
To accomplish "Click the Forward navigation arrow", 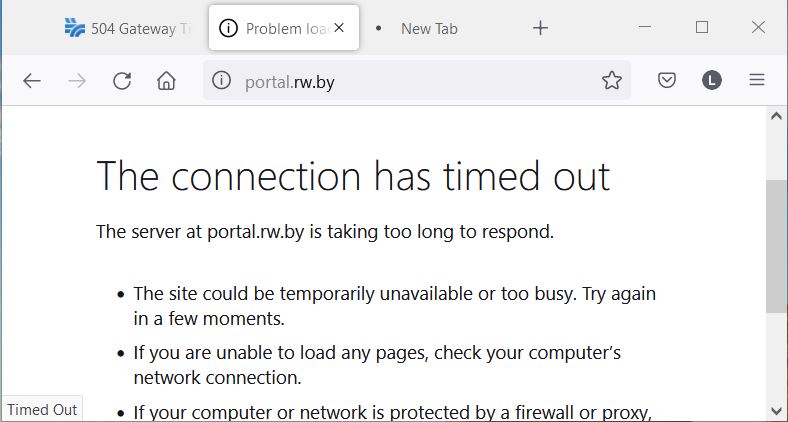I will point(77,81).
